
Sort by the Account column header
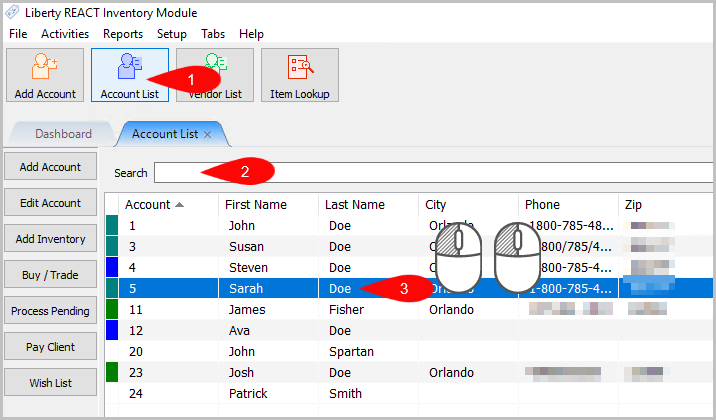(168, 205)
